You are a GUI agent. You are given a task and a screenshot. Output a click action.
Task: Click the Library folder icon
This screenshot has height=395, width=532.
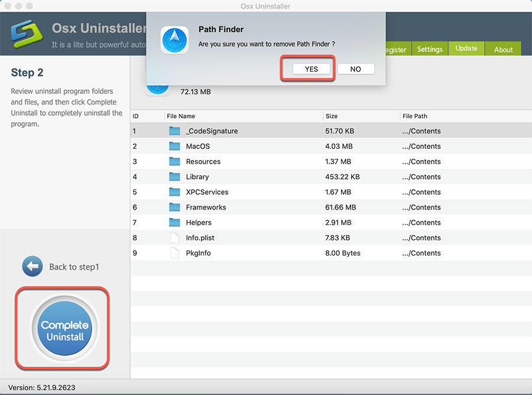click(173, 177)
